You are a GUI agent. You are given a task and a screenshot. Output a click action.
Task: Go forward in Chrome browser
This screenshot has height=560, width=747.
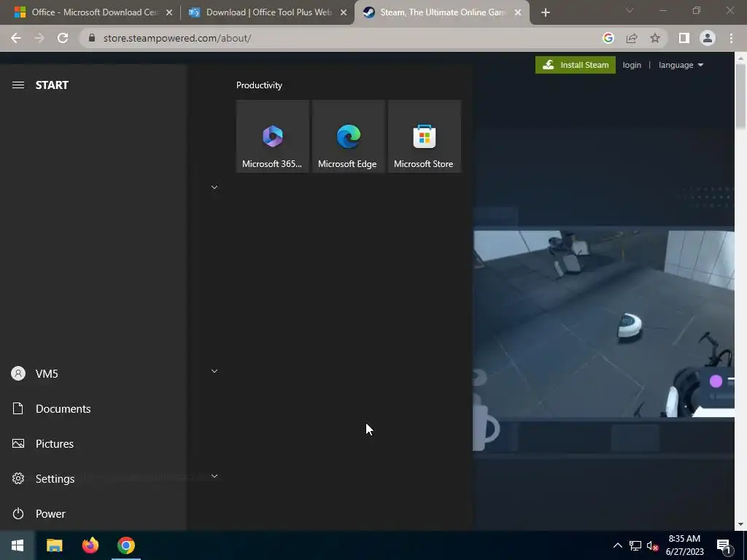[x=39, y=38]
